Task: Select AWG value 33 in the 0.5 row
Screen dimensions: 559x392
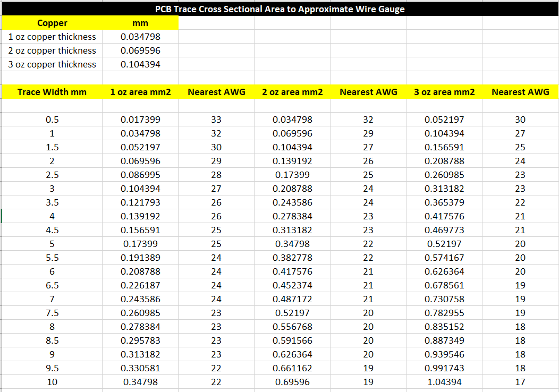Action: (x=216, y=120)
